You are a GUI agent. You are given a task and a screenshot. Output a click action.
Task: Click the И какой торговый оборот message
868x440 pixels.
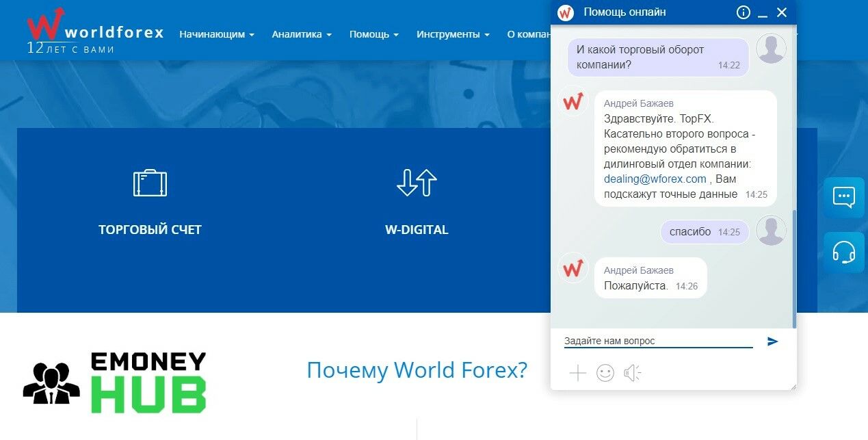658,57
